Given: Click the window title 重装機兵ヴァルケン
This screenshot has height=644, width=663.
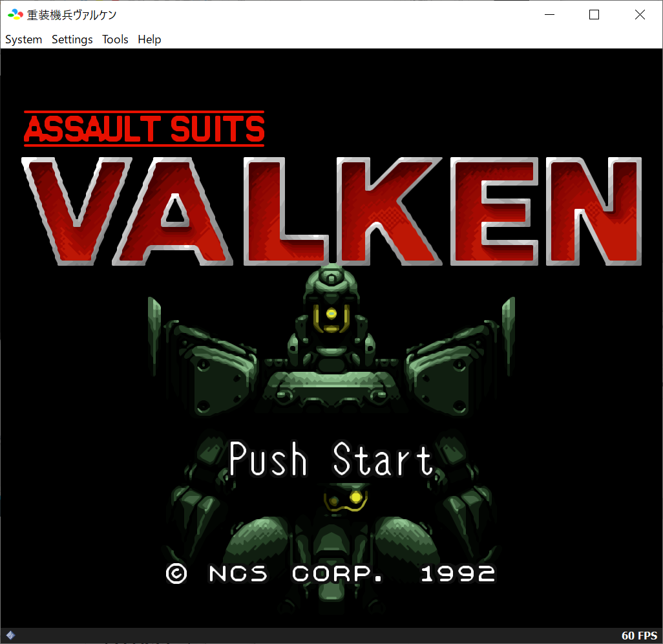Looking at the screenshot, I should [x=72, y=15].
